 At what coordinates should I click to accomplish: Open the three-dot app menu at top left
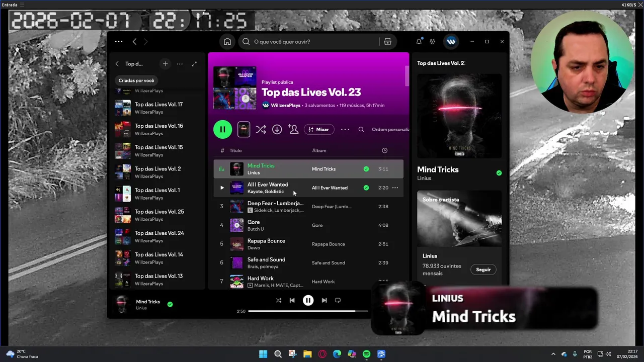coord(119,42)
